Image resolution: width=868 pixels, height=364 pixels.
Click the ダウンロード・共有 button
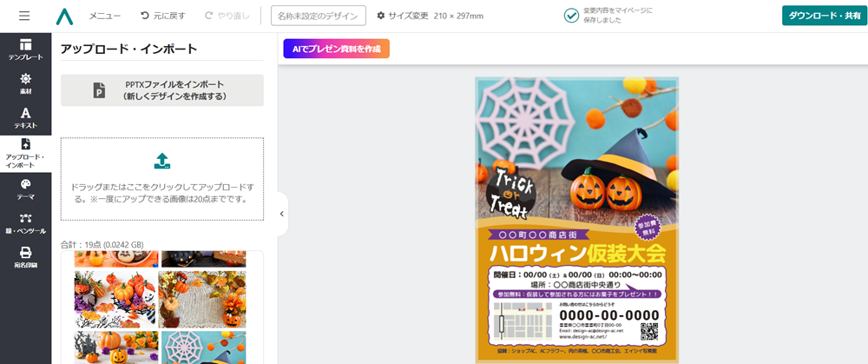click(825, 16)
